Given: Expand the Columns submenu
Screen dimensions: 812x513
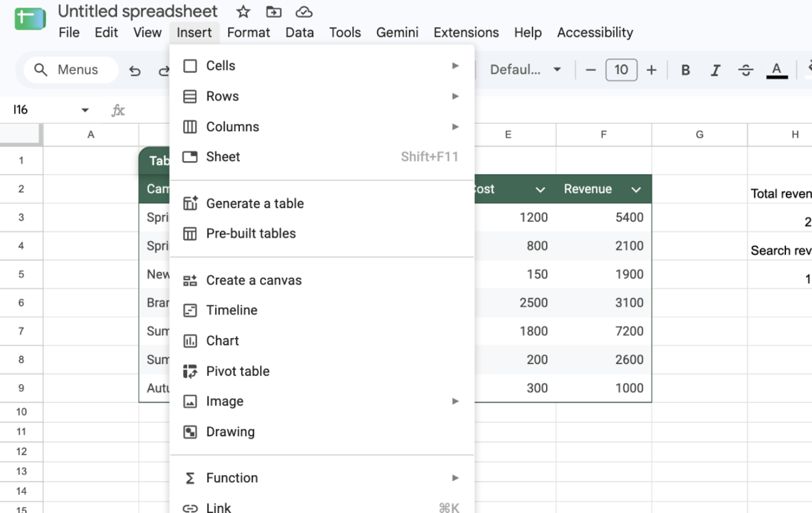Looking at the screenshot, I should coord(322,126).
